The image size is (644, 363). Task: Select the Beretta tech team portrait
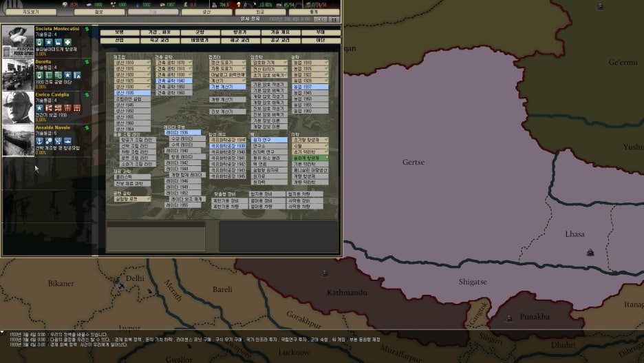point(18,74)
